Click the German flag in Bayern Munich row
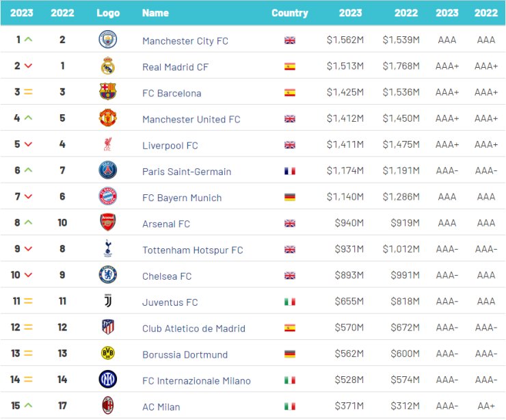 point(290,197)
